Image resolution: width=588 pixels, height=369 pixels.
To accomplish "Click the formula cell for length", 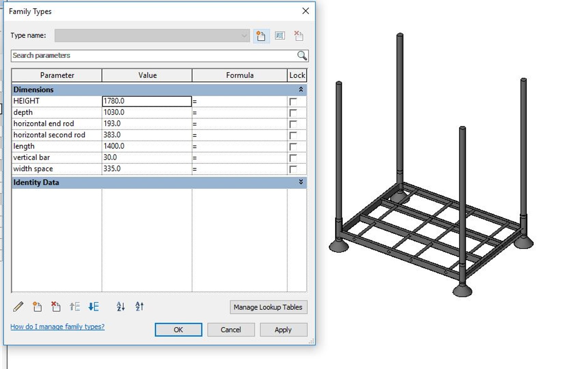I will tap(240, 146).
